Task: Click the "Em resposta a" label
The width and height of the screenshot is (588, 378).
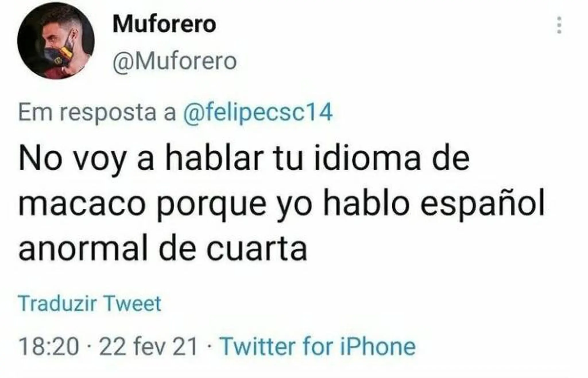Action: point(97,113)
